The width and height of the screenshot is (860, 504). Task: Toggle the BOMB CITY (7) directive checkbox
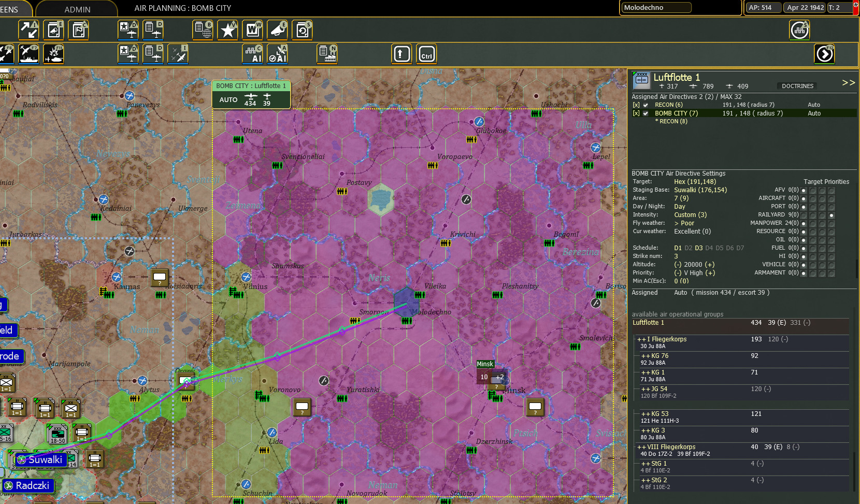click(x=646, y=113)
